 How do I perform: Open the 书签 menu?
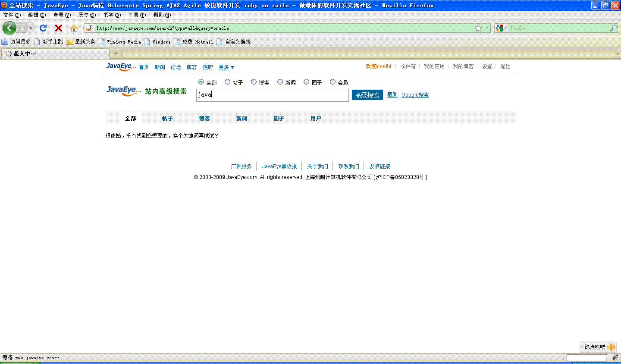(x=112, y=15)
